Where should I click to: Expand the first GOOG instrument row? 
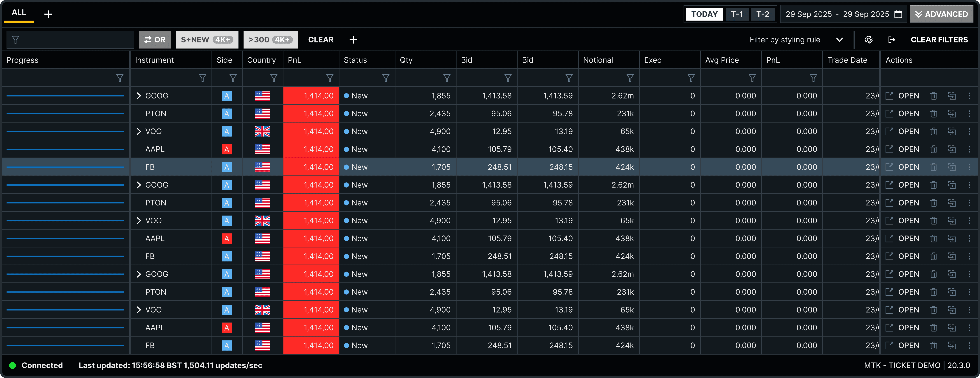click(x=139, y=96)
